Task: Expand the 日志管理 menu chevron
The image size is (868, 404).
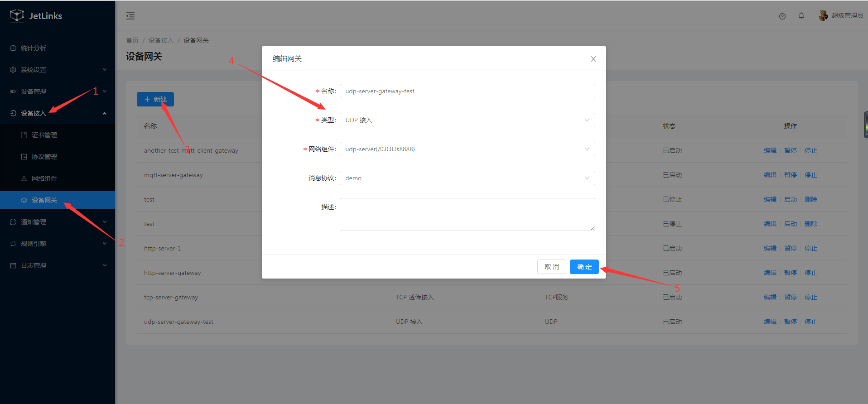Action: coord(105,265)
